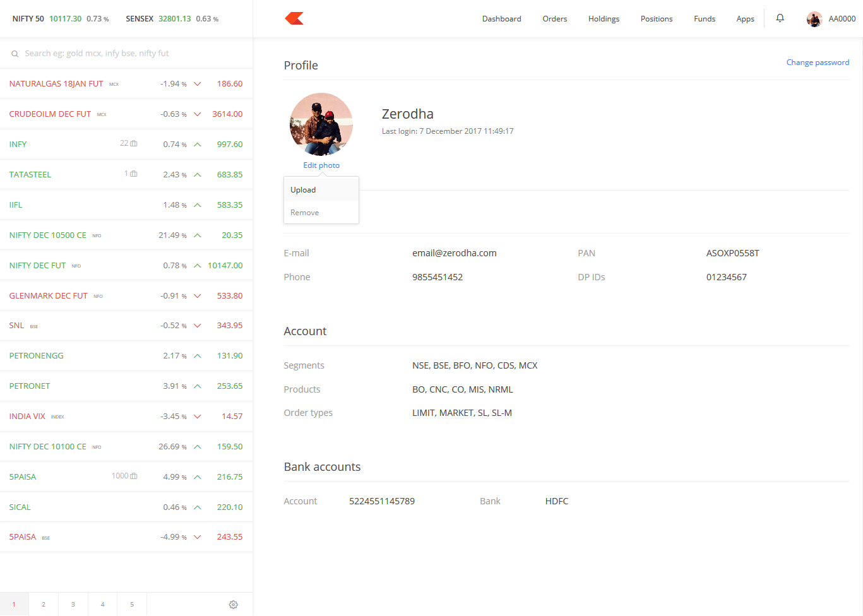Click PETRONENGG up arrow indicator
The height and width of the screenshot is (616, 863).
(x=198, y=356)
